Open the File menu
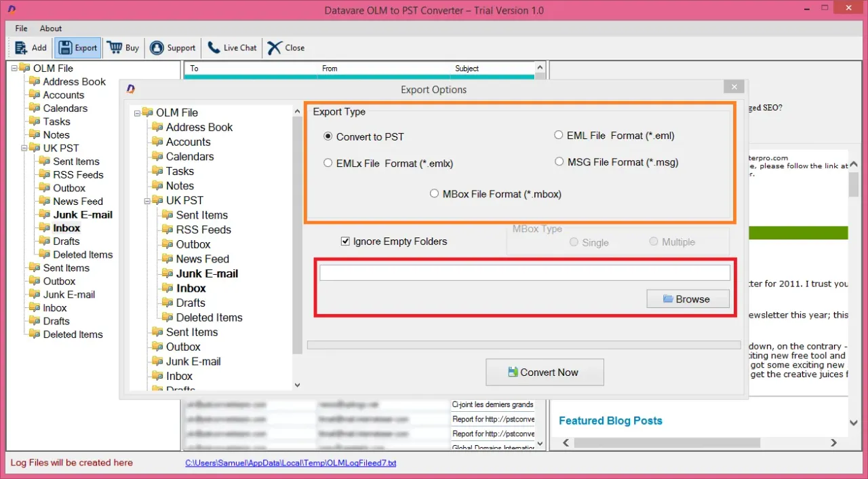Image resolution: width=868 pixels, height=479 pixels. 22,28
